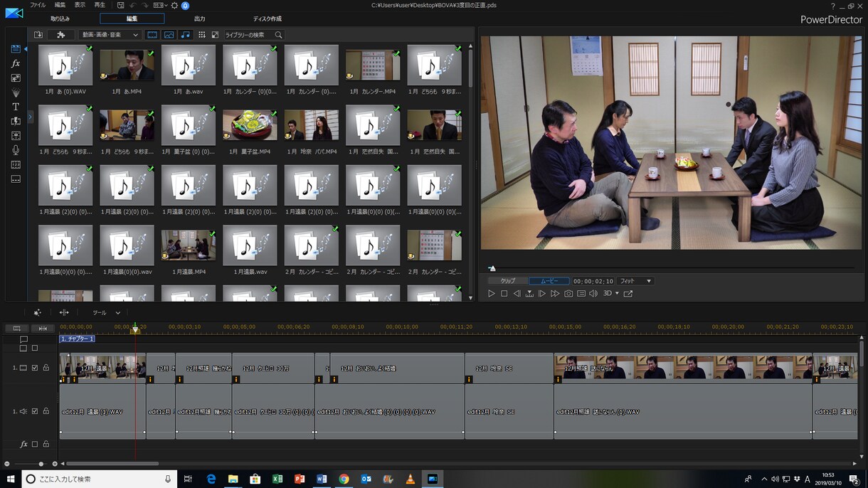The width and height of the screenshot is (868, 488).
Task: Open the Media Room in the sidebar
Action: [16, 49]
